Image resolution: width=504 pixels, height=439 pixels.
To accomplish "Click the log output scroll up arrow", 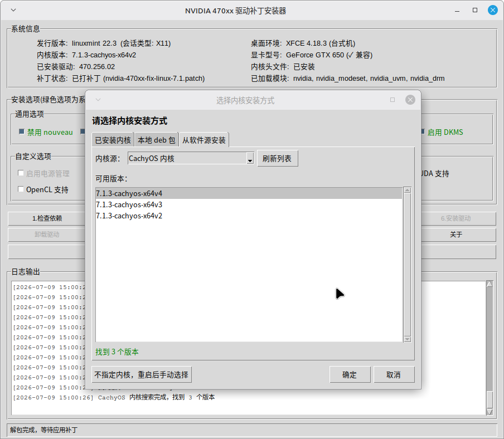I will point(490,284).
